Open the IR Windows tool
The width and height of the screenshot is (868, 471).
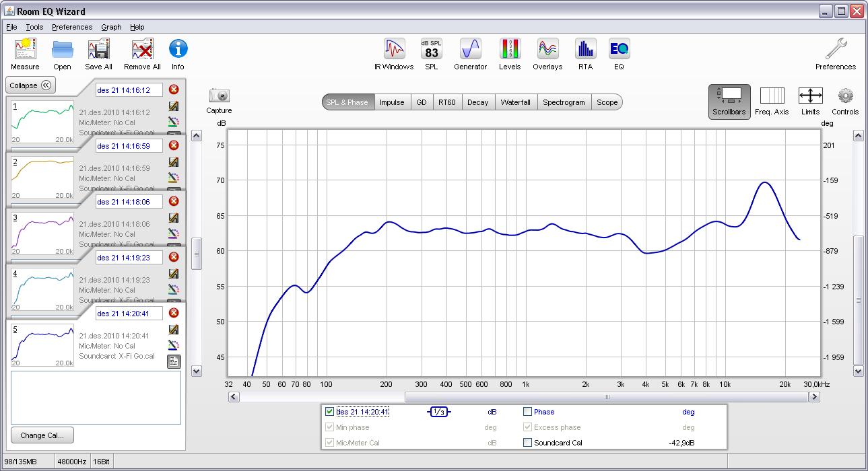click(x=394, y=50)
